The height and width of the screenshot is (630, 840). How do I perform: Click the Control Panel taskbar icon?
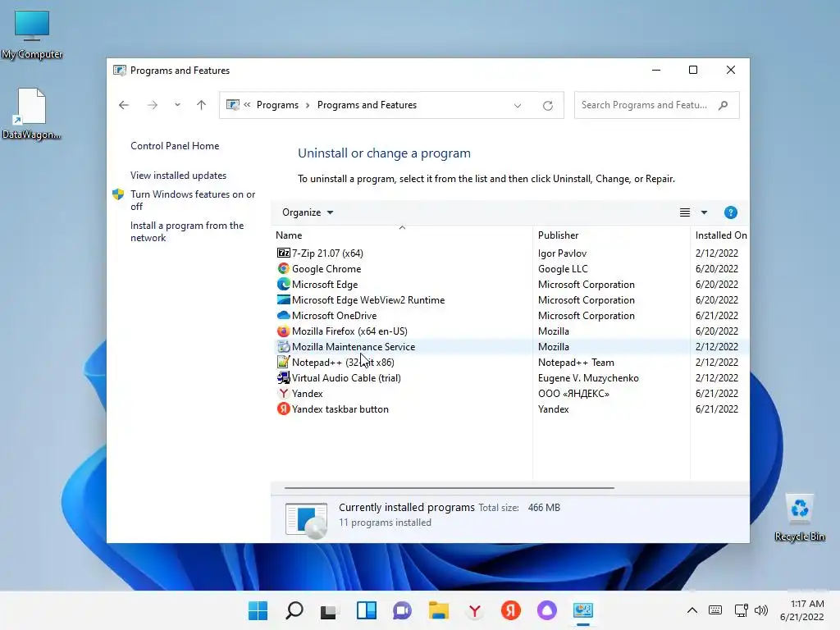tap(583, 610)
